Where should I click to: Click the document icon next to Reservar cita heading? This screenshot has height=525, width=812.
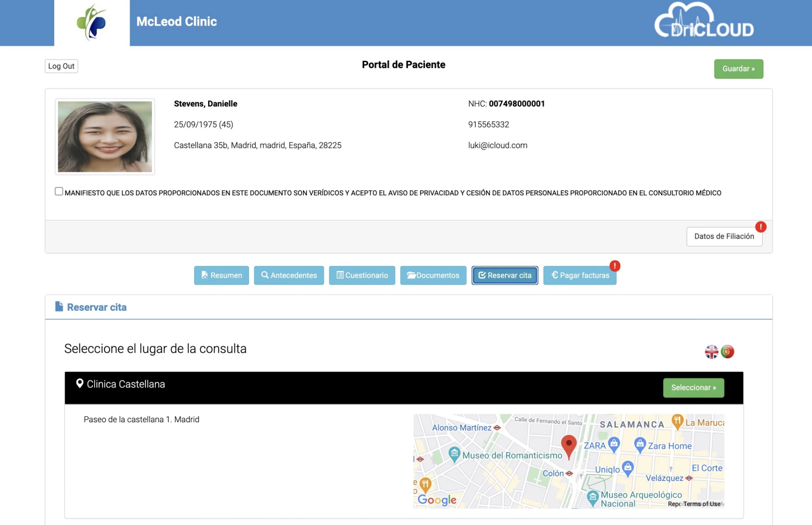coord(59,306)
